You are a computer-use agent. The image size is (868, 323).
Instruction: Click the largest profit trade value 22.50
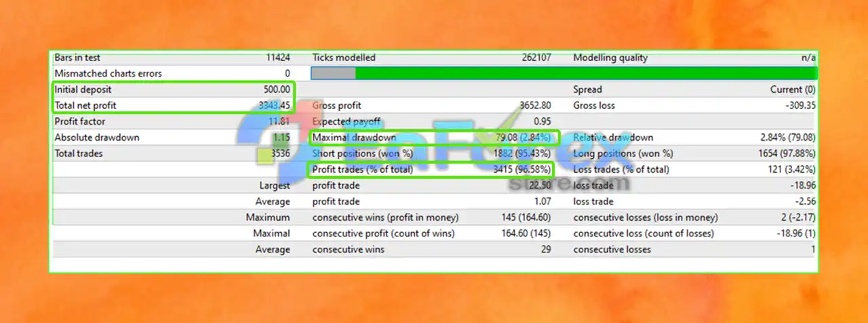[540, 186]
